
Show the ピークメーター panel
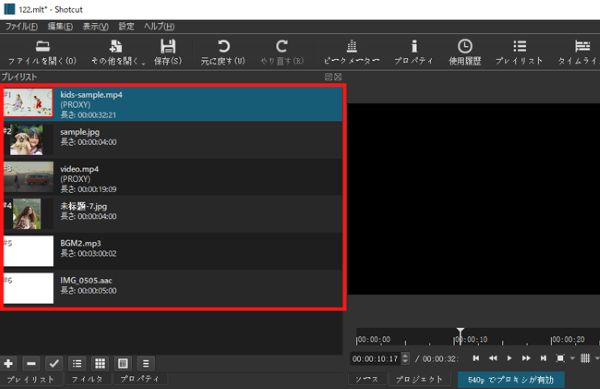point(351,52)
